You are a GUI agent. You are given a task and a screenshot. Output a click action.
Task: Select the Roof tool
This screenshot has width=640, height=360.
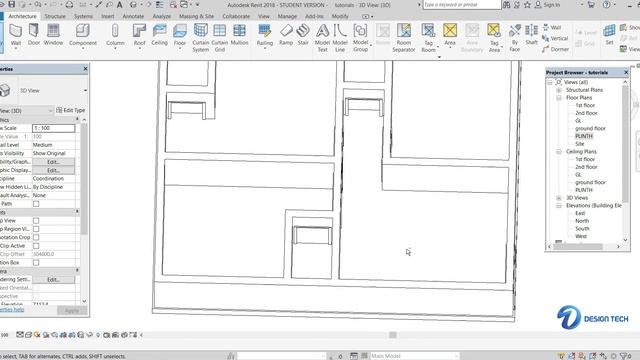[x=139, y=36]
